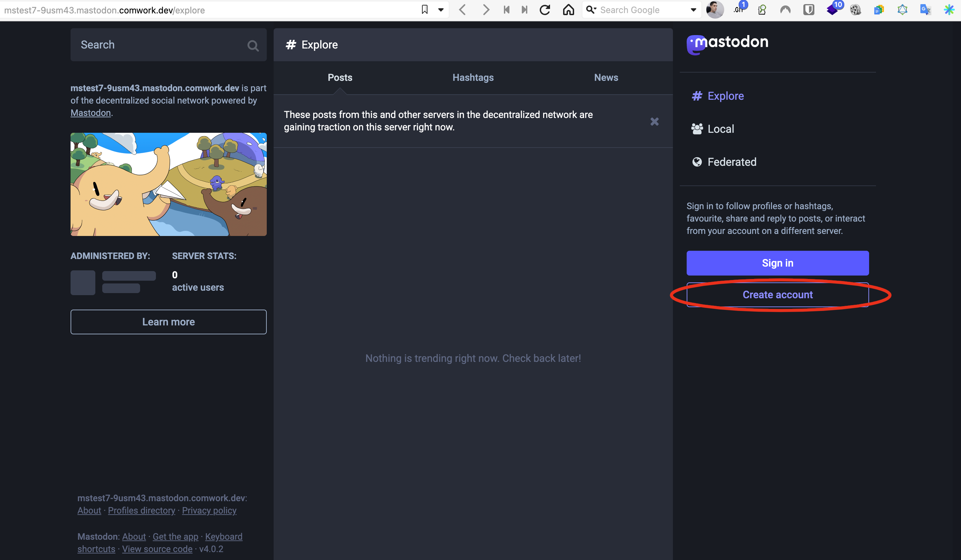
Task: Reload the page in browser
Action: coord(545,10)
